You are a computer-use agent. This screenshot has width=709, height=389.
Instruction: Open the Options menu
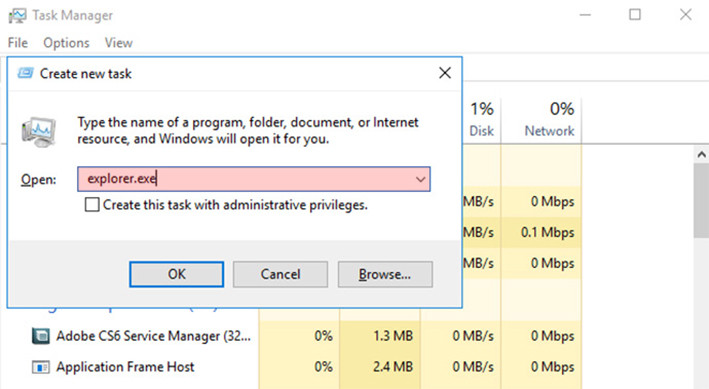(x=66, y=43)
